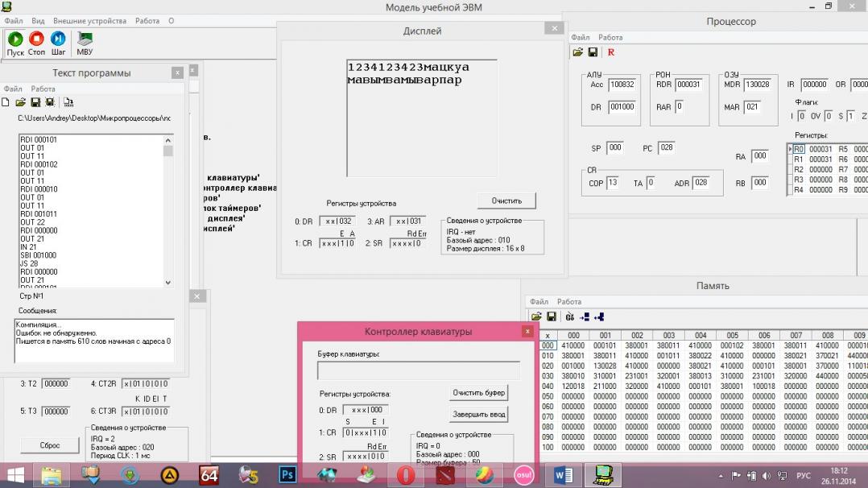
Task: Step the program with the Шаг button
Action: 58,43
